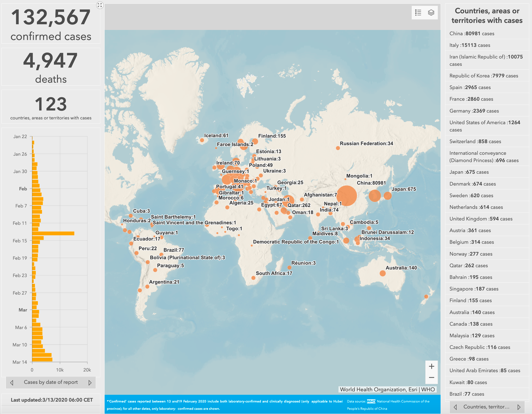532x414 pixels.
Task: Select the Cases by date of report tab
Action: coord(51,382)
